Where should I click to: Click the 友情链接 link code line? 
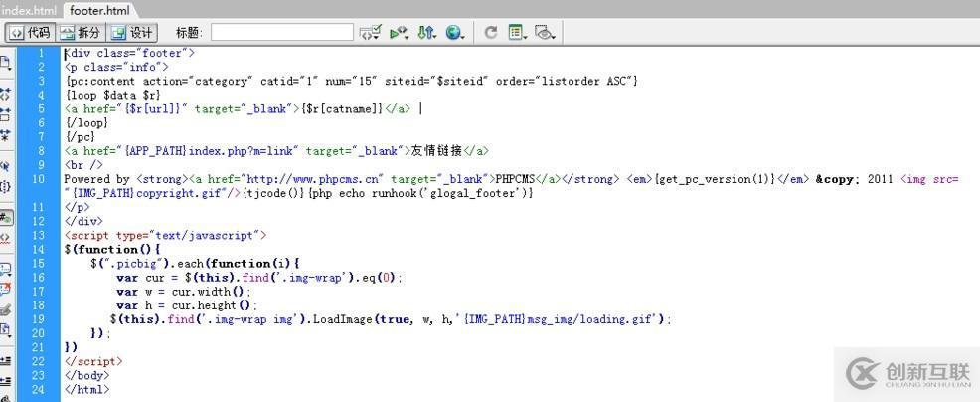276,151
